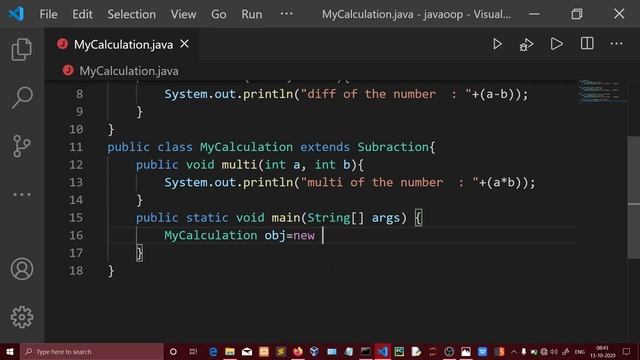Image resolution: width=640 pixels, height=360 pixels.
Task: Split the editor to the right
Action: click(587, 44)
